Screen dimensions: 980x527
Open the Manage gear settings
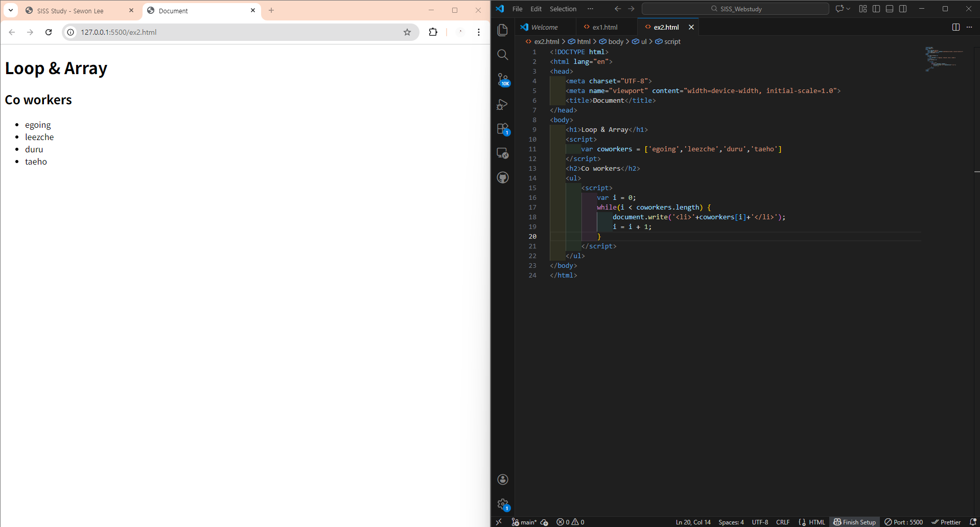pos(503,504)
